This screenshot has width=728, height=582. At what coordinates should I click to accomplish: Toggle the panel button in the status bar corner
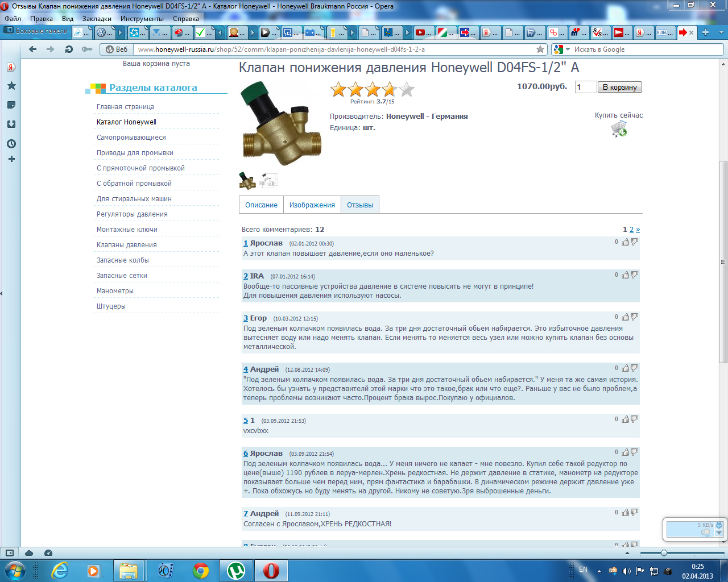(10, 553)
